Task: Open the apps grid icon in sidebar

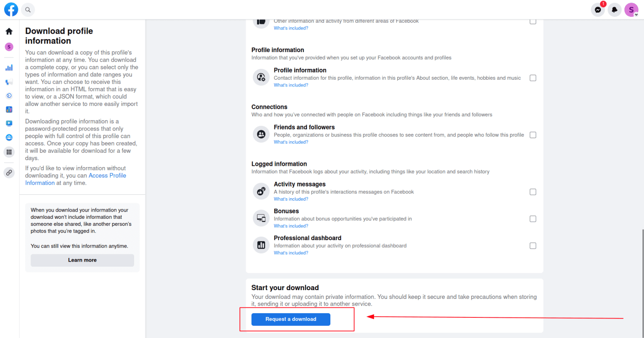Action: (9, 152)
